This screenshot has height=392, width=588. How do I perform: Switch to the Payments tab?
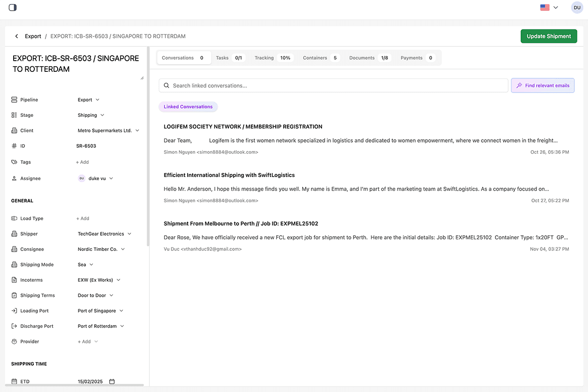point(418,58)
